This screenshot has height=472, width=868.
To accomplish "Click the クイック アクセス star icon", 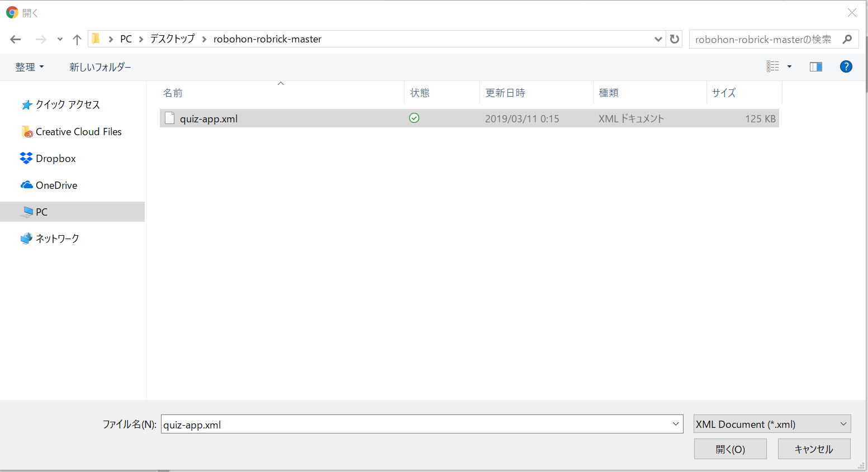I will 26,104.
